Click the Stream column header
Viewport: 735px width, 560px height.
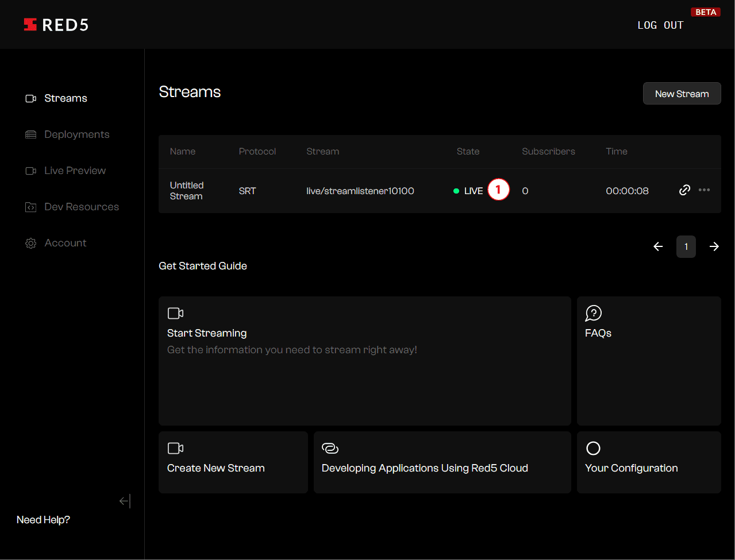[x=323, y=152]
